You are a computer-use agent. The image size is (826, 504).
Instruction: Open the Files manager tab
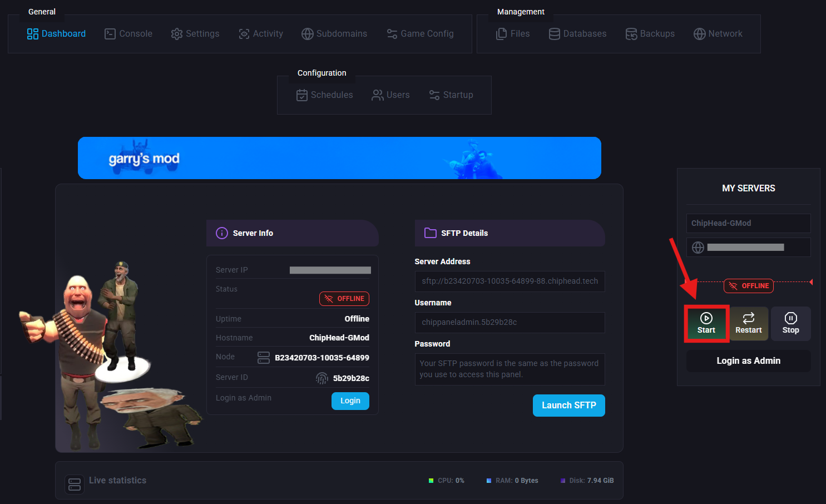tap(513, 34)
